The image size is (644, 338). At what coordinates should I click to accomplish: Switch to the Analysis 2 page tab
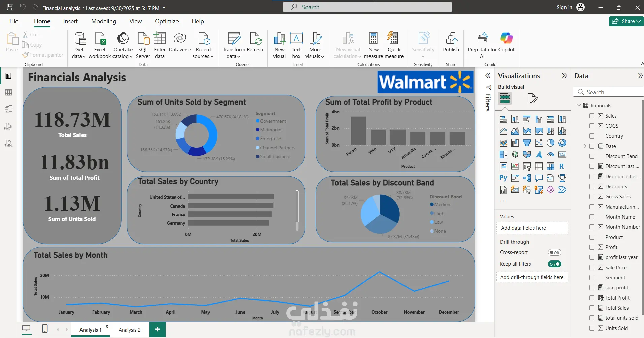click(x=130, y=330)
